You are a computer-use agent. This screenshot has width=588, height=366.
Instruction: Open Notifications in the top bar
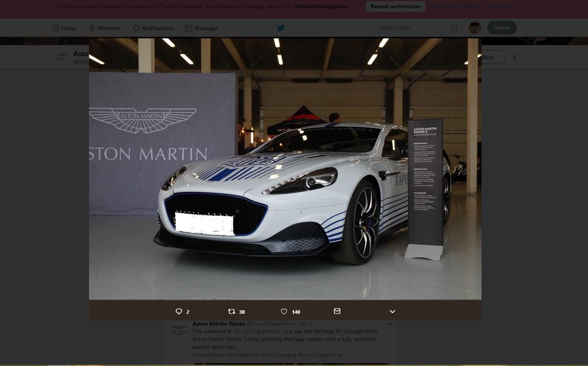pyautogui.click(x=153, y=28)
